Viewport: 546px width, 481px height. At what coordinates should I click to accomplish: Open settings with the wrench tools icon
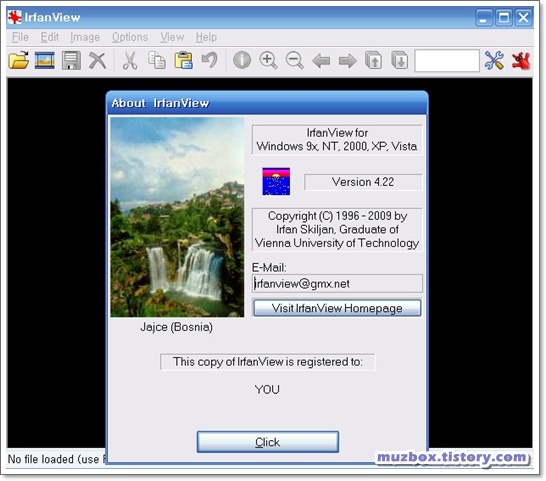[x=494, y=60]
